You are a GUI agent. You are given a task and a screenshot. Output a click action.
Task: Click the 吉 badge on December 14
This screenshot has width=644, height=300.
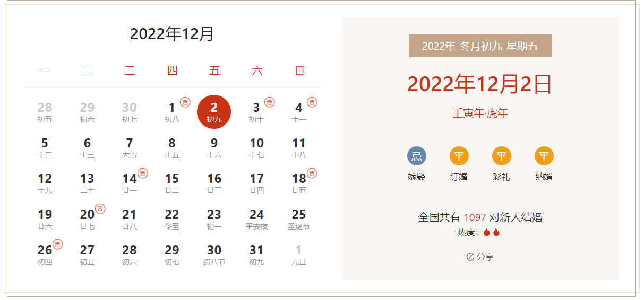point(143,173)
